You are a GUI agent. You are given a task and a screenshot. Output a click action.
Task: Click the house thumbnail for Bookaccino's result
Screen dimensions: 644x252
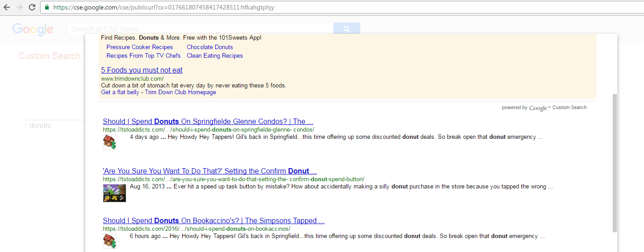[x=110, y=241]
